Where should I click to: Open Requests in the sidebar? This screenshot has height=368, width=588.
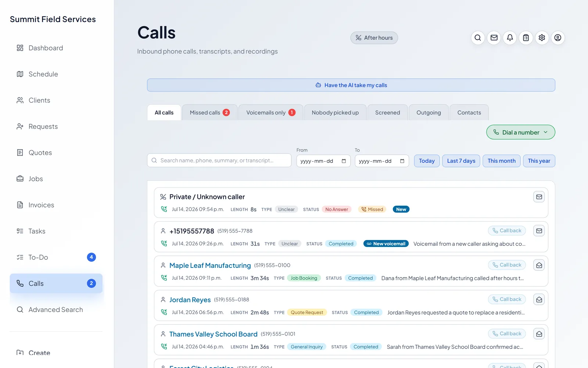(x=56, y=126)
